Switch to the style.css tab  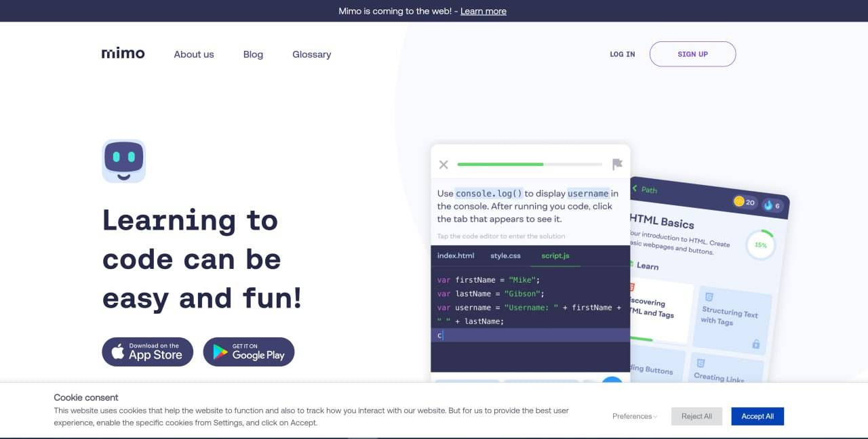tap(506, 255)
